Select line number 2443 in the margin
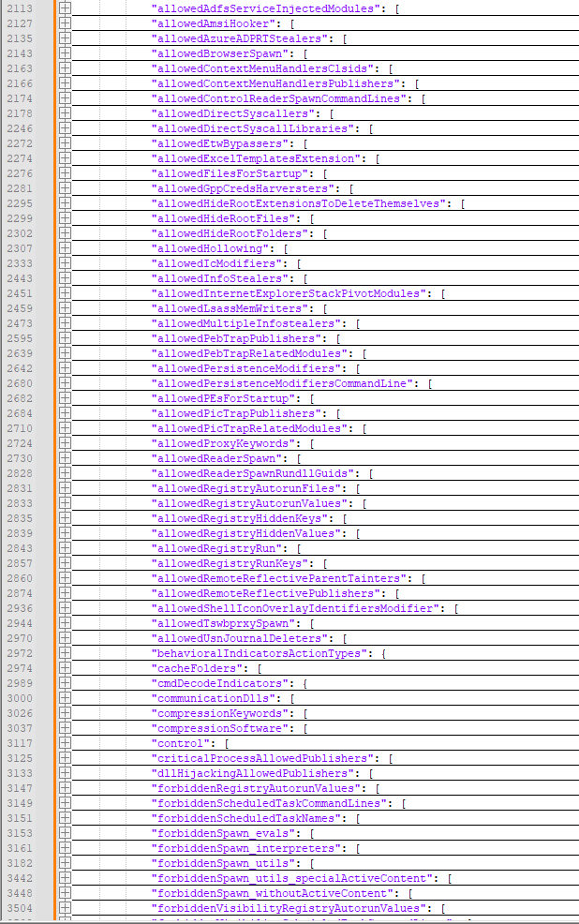This screenshot has height=924, width=579. pos(20,278)
